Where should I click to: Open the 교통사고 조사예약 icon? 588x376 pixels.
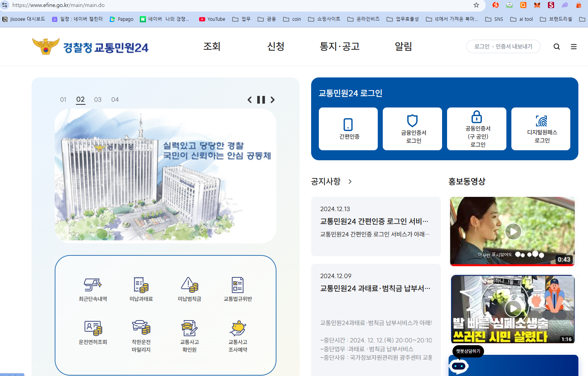(x=238, y=336)
